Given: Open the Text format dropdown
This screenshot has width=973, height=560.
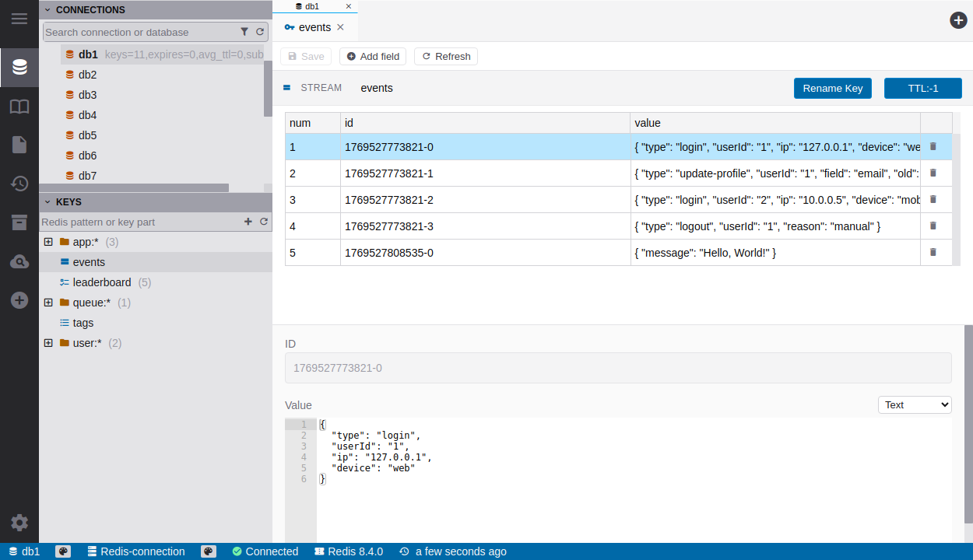Looking at the screenshot, I should click(x=915, y=404).
